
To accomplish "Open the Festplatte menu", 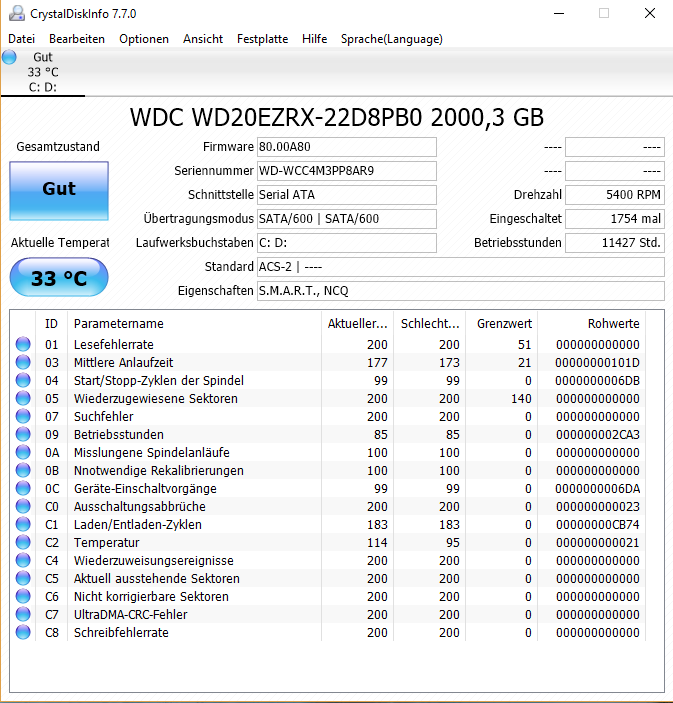I will pyautogui.click(x=262, y=39).
